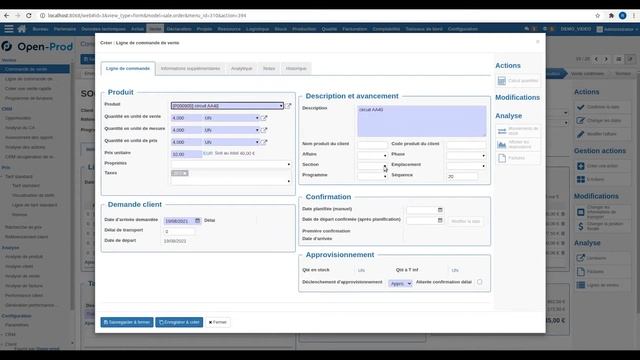Click in the Description text area

(x=422, y=121)
